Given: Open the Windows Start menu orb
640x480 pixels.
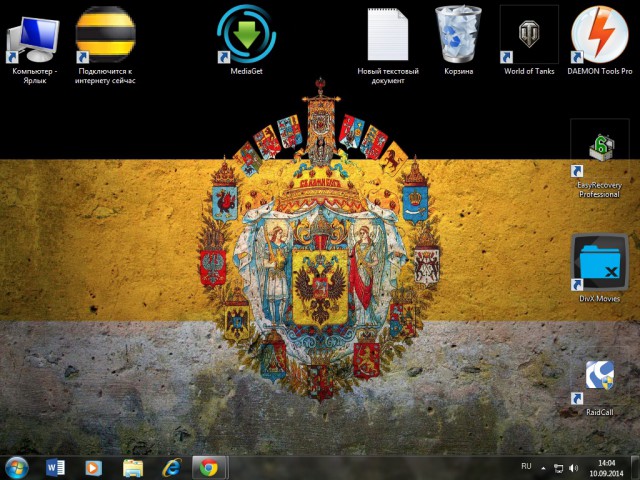Looking at the screenshot, I should 16,468.
